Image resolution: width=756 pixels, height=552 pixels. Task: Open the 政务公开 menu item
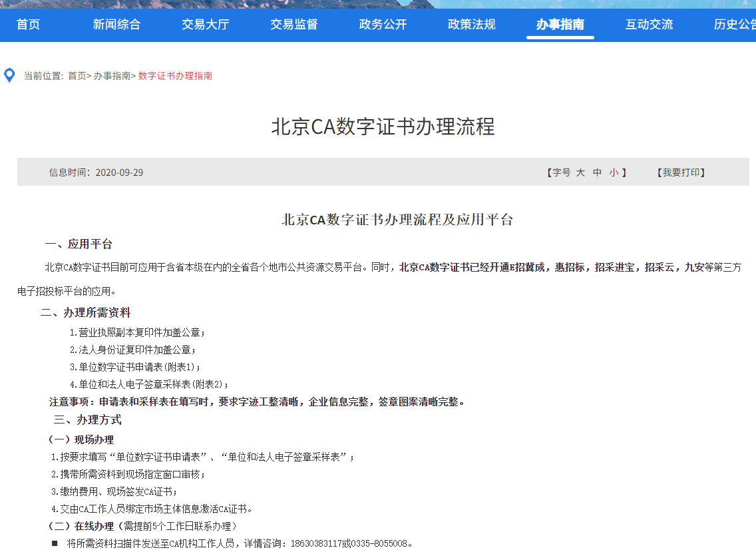(383, 25)
